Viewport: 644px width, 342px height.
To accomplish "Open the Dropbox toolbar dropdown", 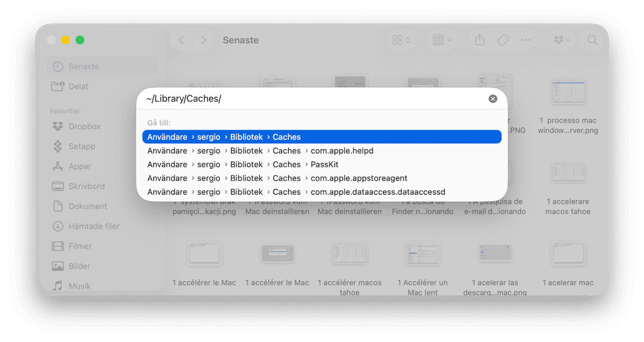I will pyautogui.click(x=561, y=40).
